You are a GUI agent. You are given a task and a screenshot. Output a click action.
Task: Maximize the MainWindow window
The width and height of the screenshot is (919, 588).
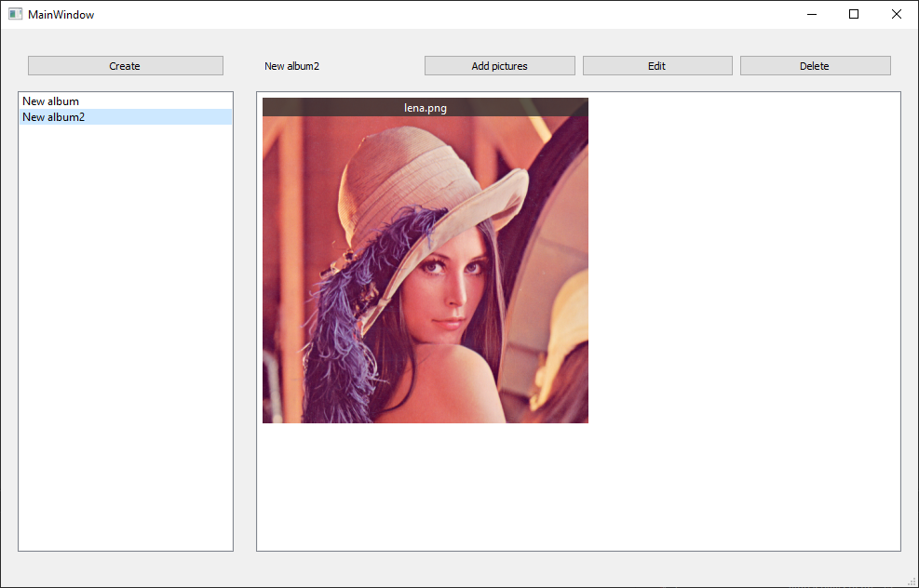point(854,14)
